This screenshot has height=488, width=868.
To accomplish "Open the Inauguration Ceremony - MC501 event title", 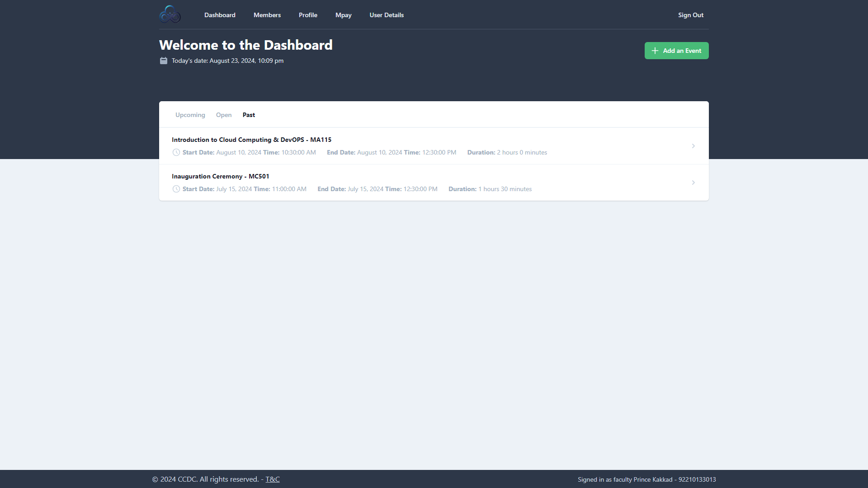I will pos(220,176).
